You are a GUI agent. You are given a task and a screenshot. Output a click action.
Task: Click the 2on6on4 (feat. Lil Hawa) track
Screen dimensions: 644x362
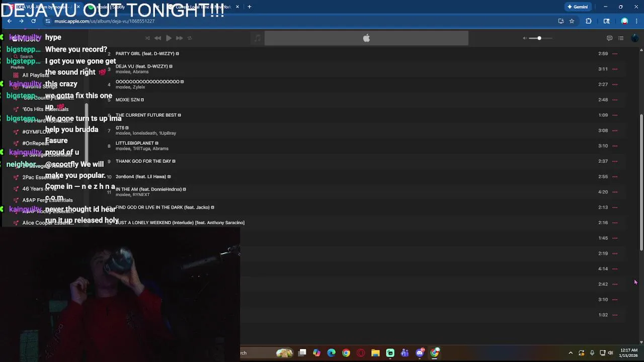140,176
